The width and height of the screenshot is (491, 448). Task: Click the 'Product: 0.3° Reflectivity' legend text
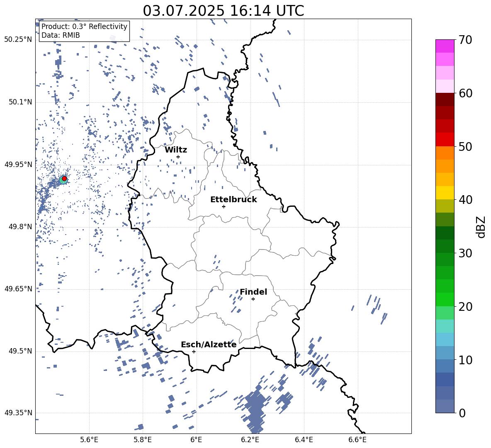(x=84, y=27)
